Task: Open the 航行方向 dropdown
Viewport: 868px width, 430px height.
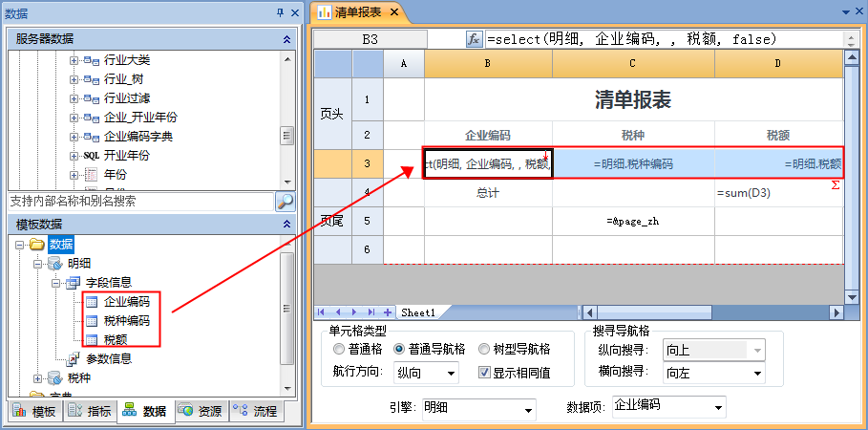Action: pos(451,372)
